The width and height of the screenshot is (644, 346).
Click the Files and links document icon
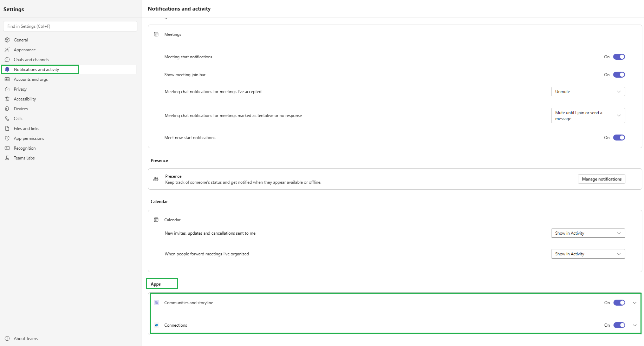click(x=7, y=129)
